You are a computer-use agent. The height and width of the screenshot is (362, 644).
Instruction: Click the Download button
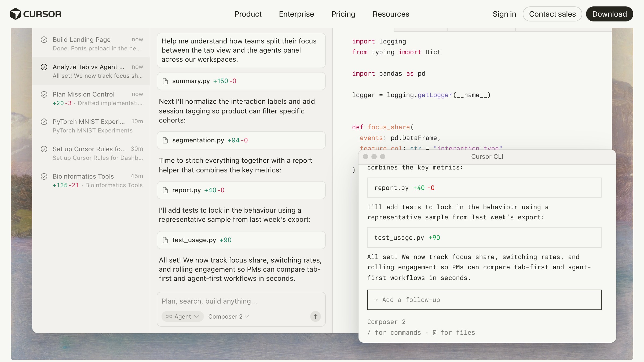tap(609, 14)
